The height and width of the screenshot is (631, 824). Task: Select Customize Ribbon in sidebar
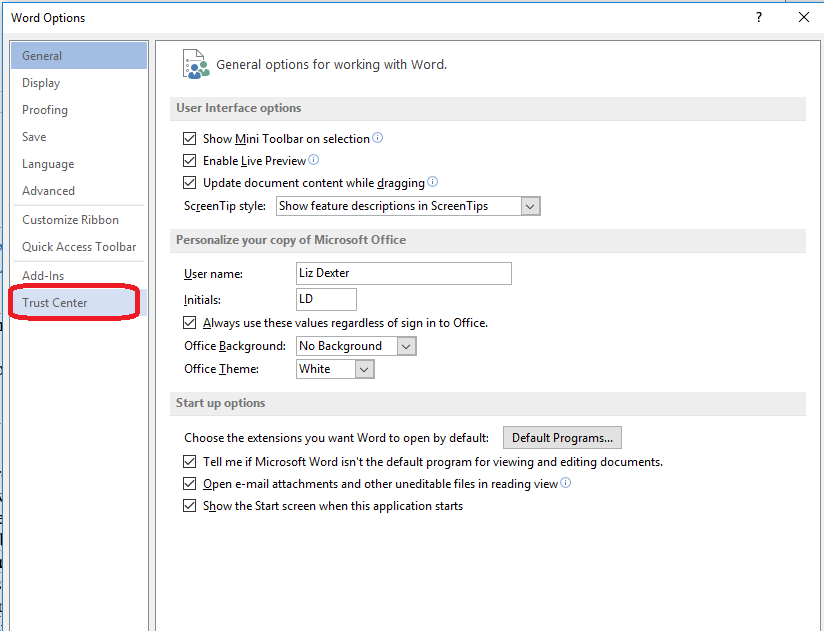70,220
